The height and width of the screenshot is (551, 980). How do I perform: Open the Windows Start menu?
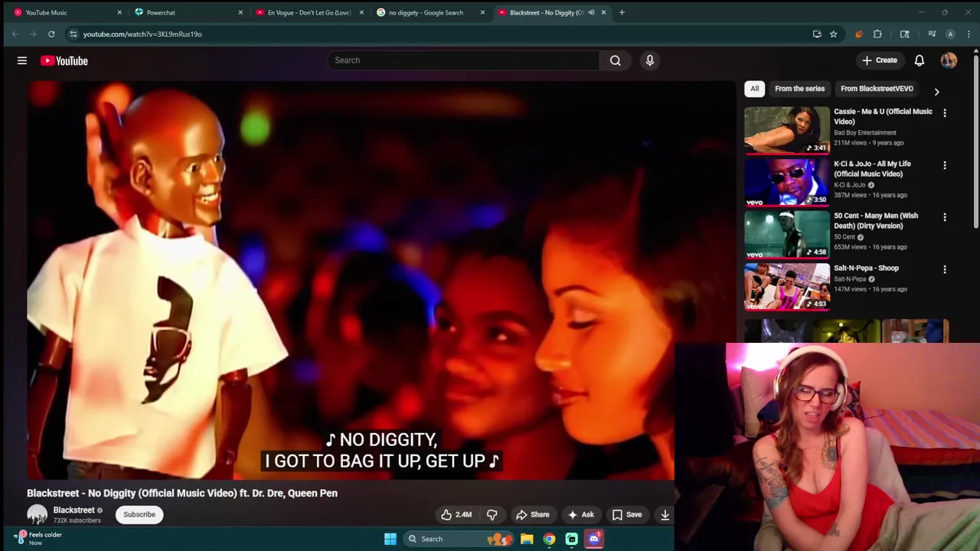390,539
